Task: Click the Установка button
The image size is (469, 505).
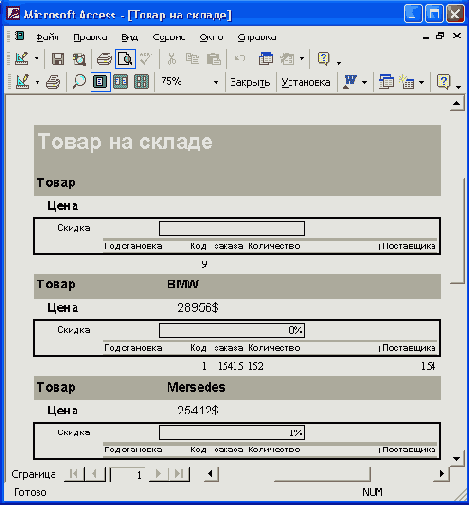Action: point(306,82)
